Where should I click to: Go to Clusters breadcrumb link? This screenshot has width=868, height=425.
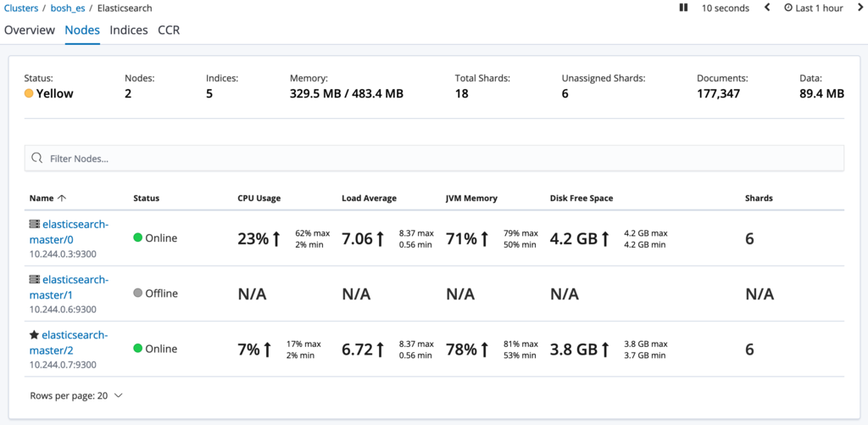pos(21,8)
